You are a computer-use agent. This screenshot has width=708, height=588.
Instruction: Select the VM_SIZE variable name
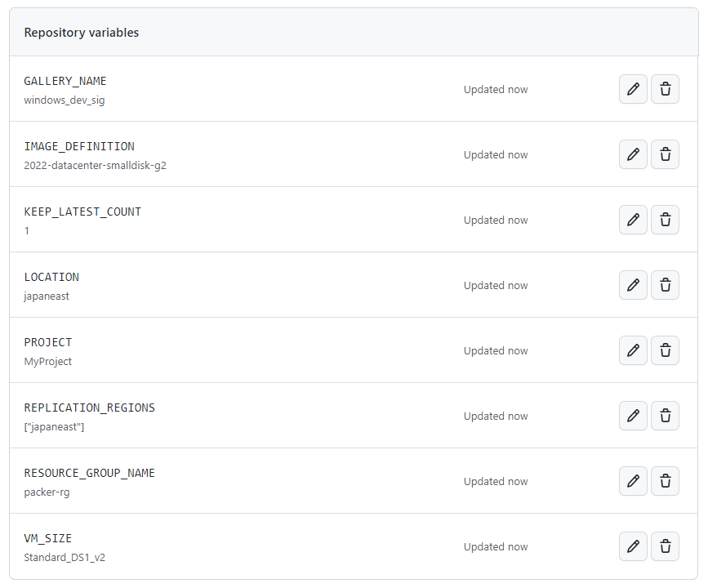click(x=48, y=538)
